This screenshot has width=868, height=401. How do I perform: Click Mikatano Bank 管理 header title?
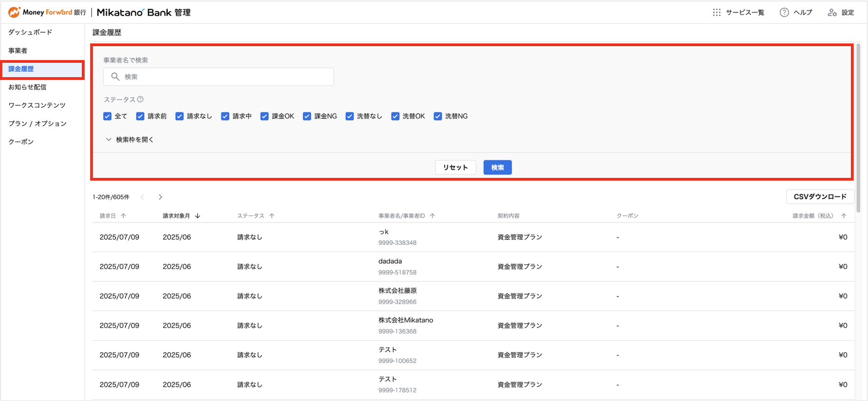144,12
